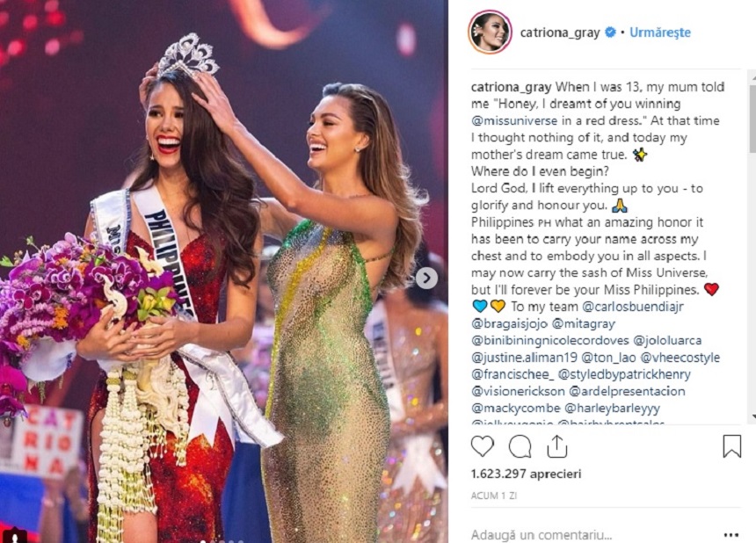The height and width of the screenshot is (543, 756).
Task: Go to next photo arrow
Action: click(x=426, y=278)
